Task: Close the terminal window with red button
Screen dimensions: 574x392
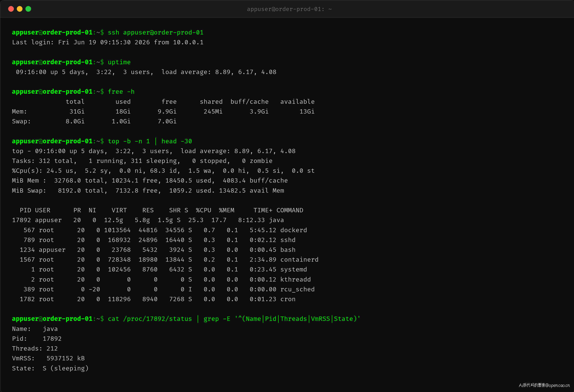Action: point(11,9)
